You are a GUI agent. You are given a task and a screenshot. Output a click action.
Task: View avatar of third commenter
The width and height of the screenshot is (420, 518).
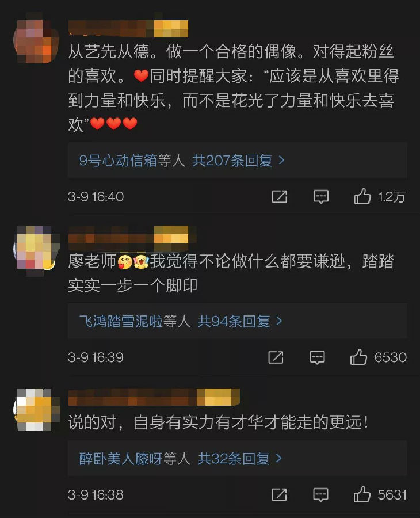pos(36,410)
